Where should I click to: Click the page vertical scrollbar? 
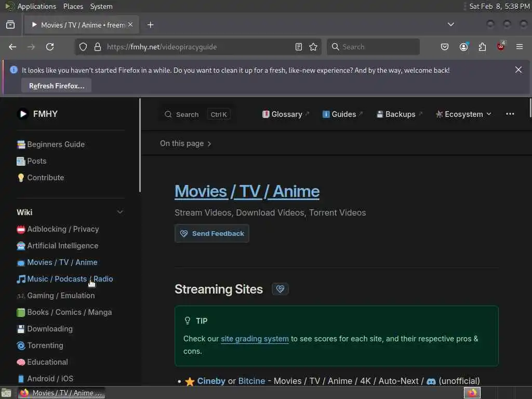coord(530,108)
